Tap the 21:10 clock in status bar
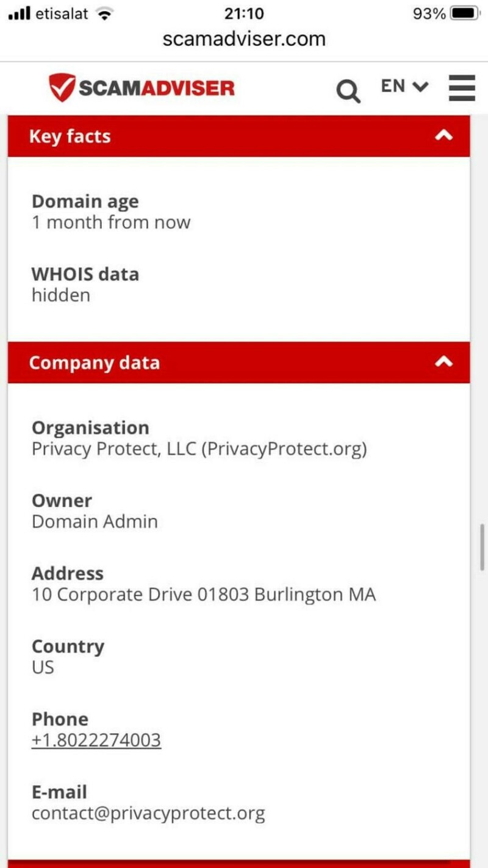Screen dimensions: 488x868 tap(244, 13)
